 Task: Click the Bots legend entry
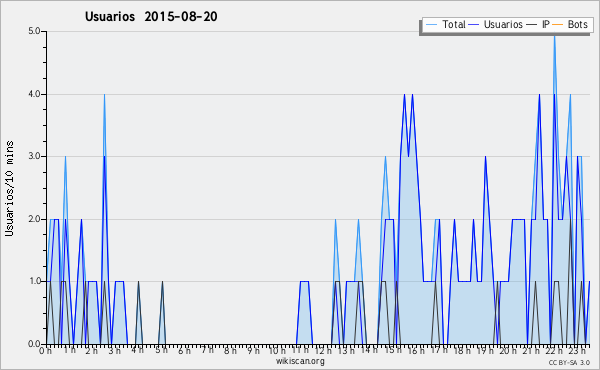coord(570,24)
